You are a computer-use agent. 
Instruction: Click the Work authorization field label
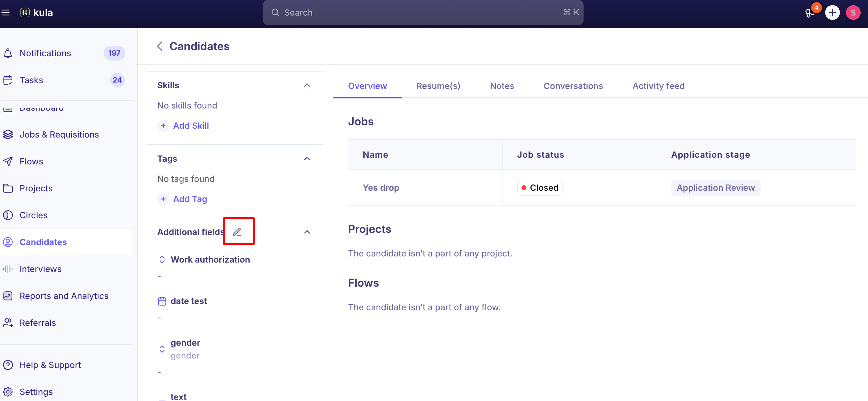click(210, 259)
